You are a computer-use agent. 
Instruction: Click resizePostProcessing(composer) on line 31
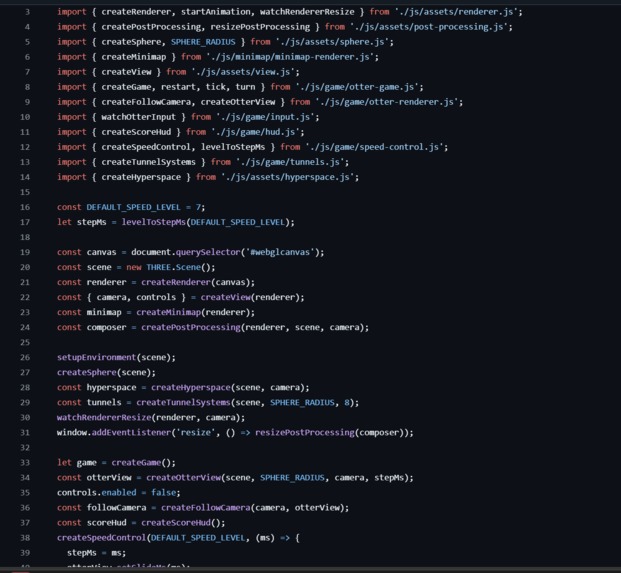coord(330,433)
